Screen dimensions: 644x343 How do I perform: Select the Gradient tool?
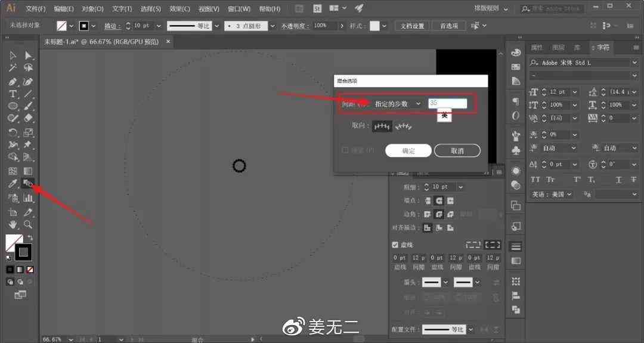coord(28,171)
